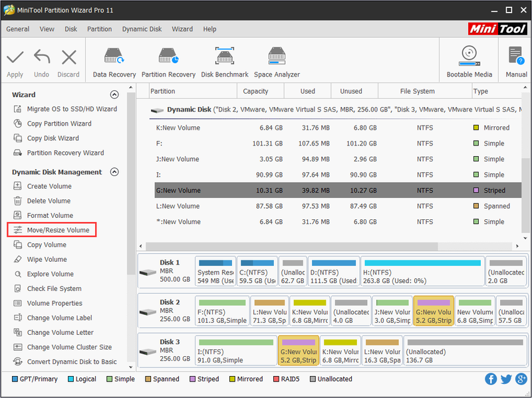Open Space Analyzer
The height and width of the screenshot is (398, 532).
click(277, 62)
